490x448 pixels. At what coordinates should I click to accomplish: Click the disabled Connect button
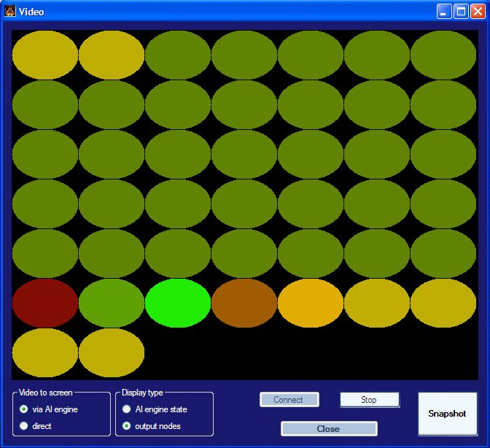click(x=289, y=400)
